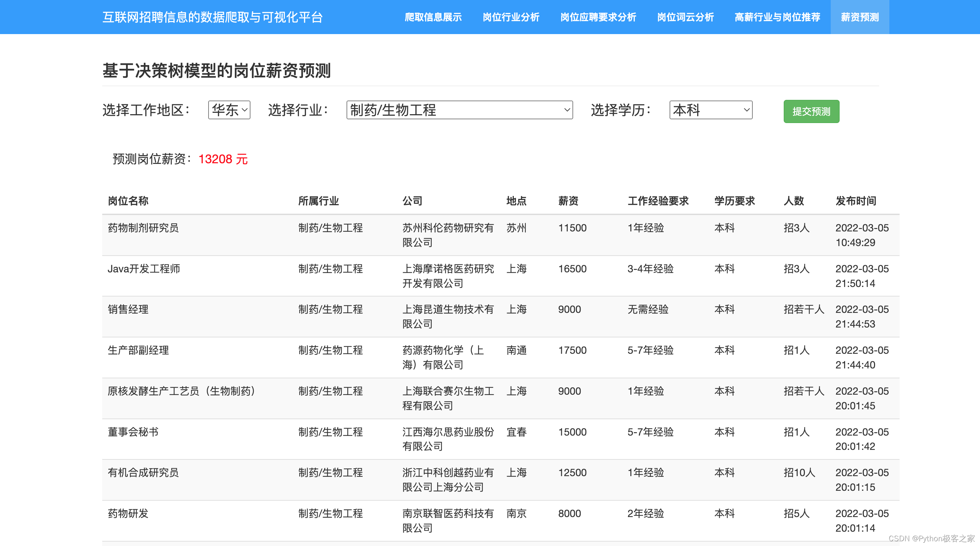Click the 工作经验要求 column header
Viewport: 980px width, 546px height.
658,200
